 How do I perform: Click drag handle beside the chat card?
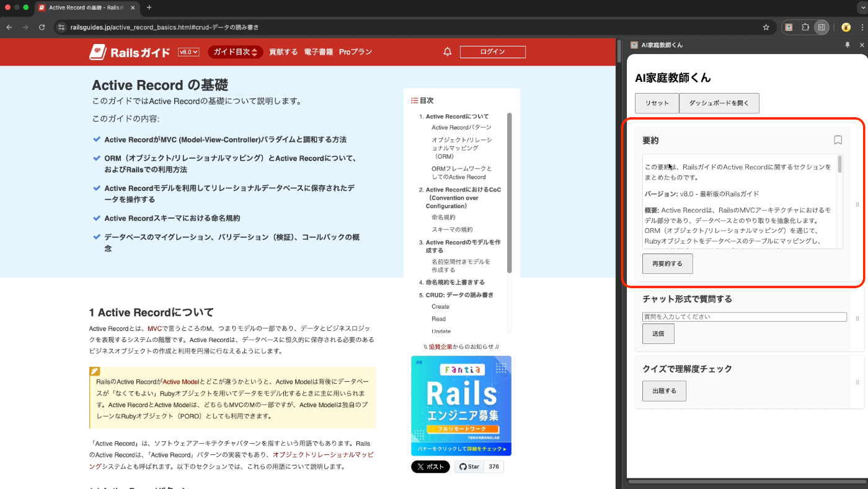click(857, 319)
